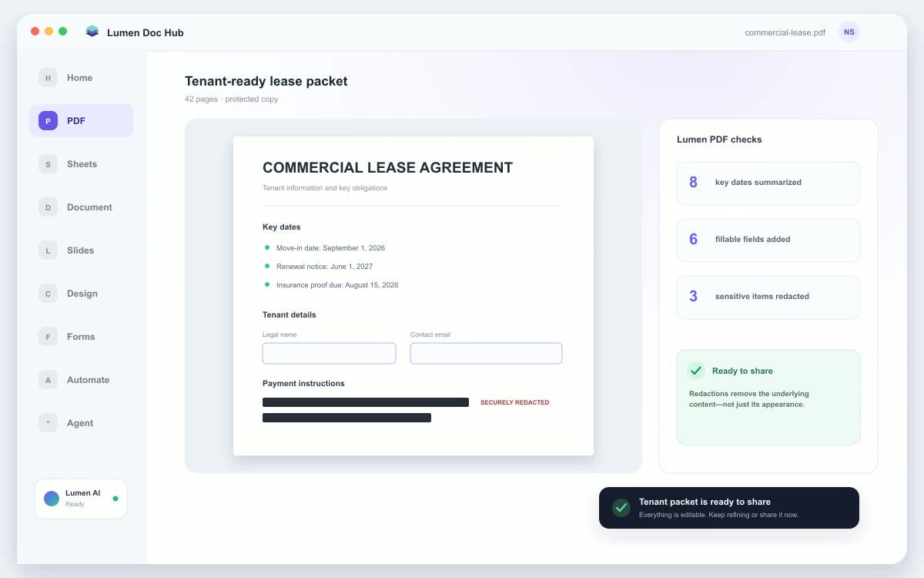Open the fillable fields added card
This screenshot has width=924, height=578.
coord(768,240)
